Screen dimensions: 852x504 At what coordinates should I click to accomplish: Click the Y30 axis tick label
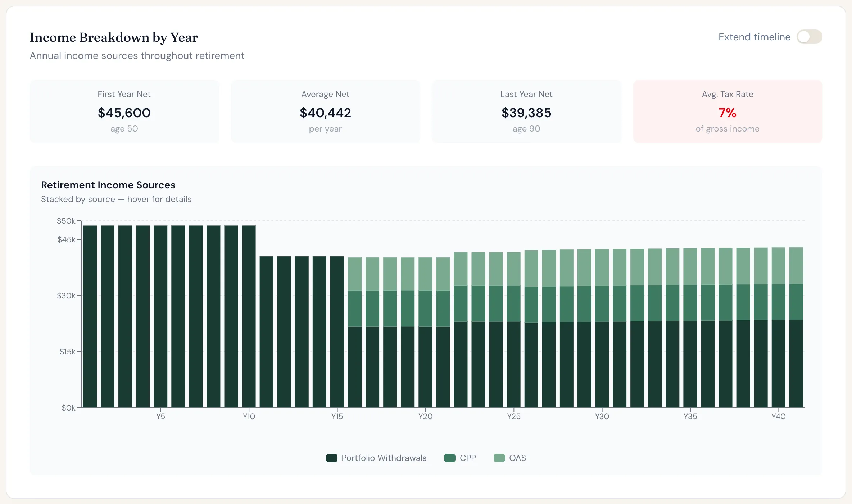click(x=602, y=417)
